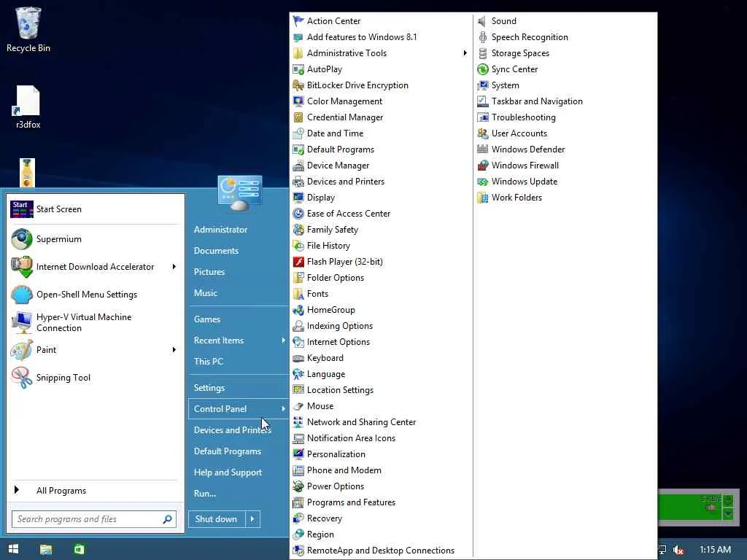
Task: Select Pictures in the Start menu
Action: click(x=209, y=272)
